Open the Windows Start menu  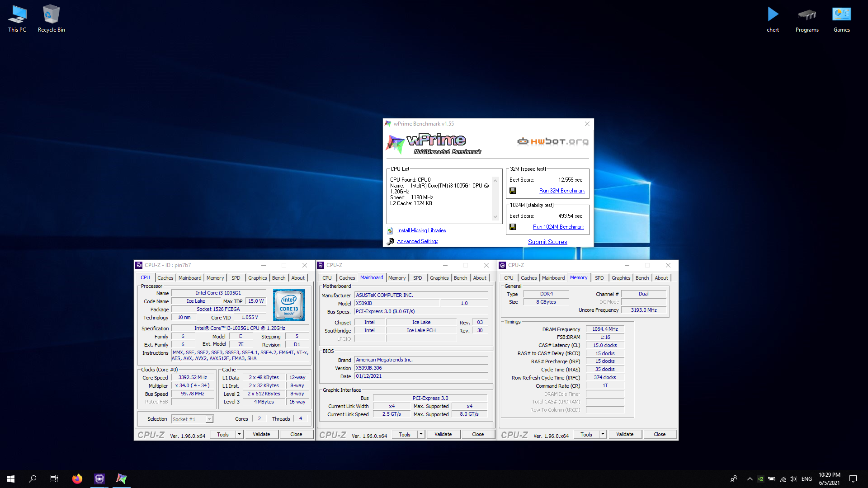tap(11, 479)
